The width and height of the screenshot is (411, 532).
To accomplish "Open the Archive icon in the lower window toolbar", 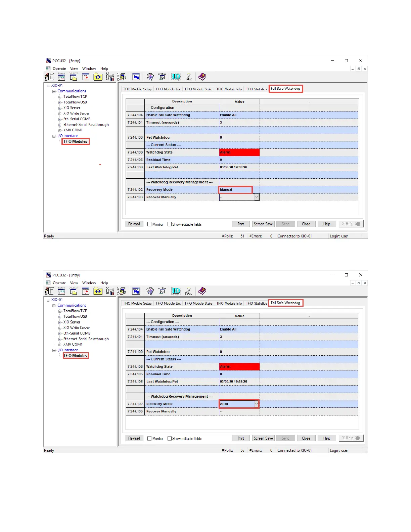I will click(162, 291).
